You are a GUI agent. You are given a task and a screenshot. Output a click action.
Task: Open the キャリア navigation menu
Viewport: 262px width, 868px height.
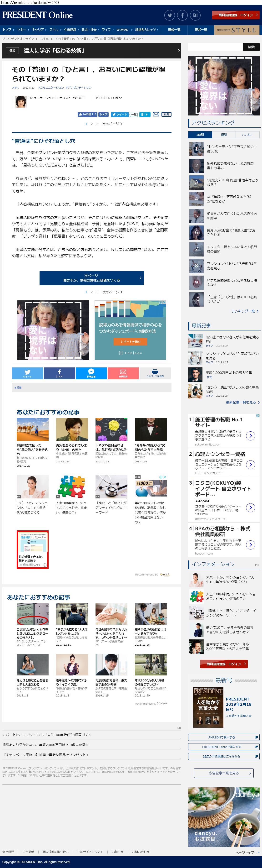coord(38,30)
